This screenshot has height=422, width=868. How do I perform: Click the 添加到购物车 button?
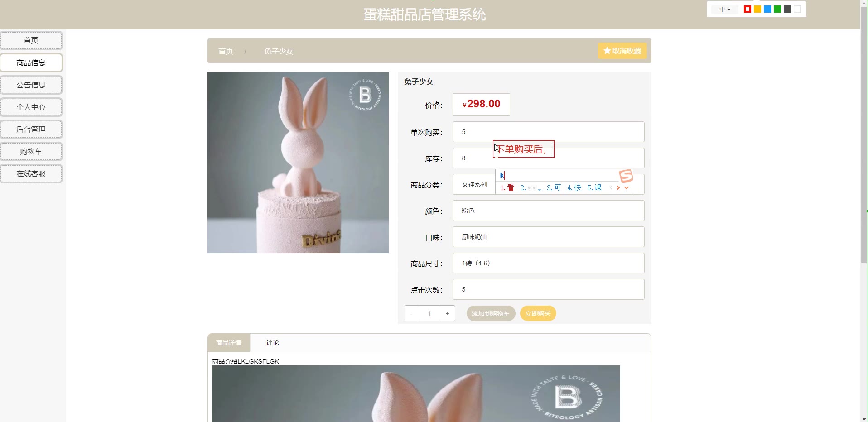click(x=491, y=313)
